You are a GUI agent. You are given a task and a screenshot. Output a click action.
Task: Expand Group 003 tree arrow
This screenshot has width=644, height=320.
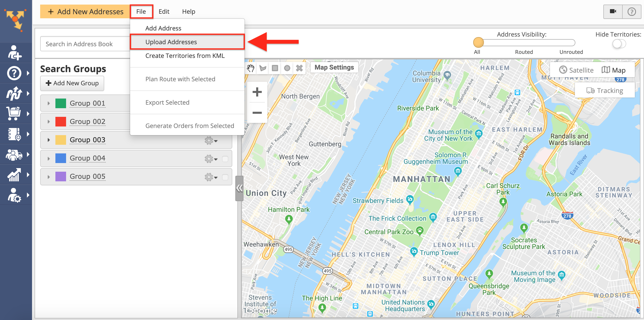[x=49, y=140]
